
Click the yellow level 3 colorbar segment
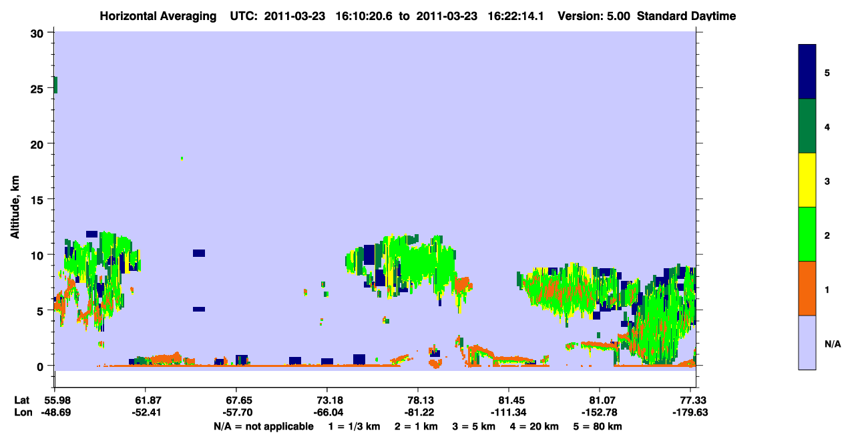pos(807,180)
